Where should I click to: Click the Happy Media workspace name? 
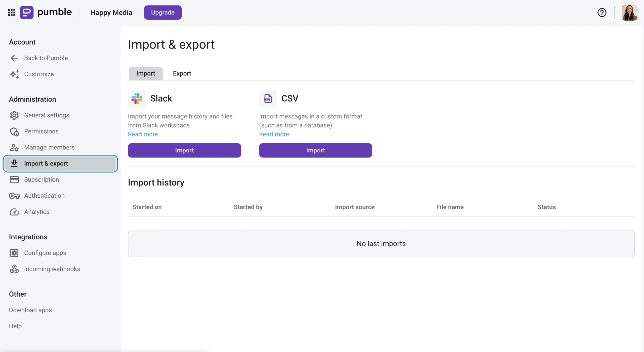coord(111,12)
